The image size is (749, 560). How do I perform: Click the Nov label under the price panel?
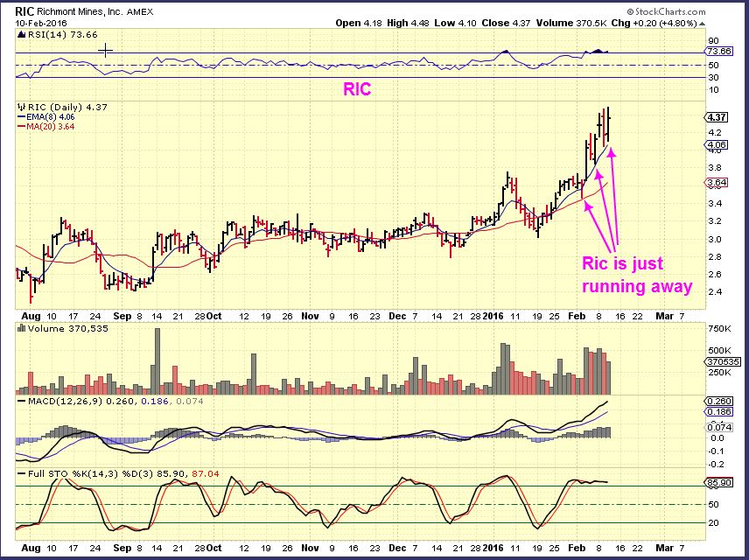pos(310,317)
